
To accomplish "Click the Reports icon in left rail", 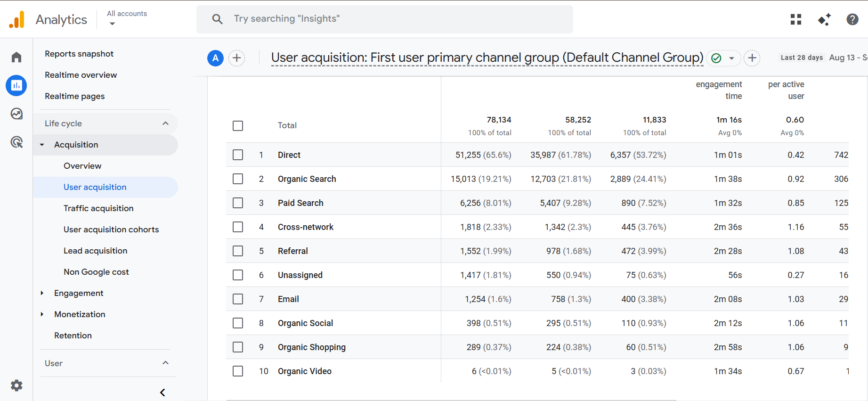I will pos(16,85).
